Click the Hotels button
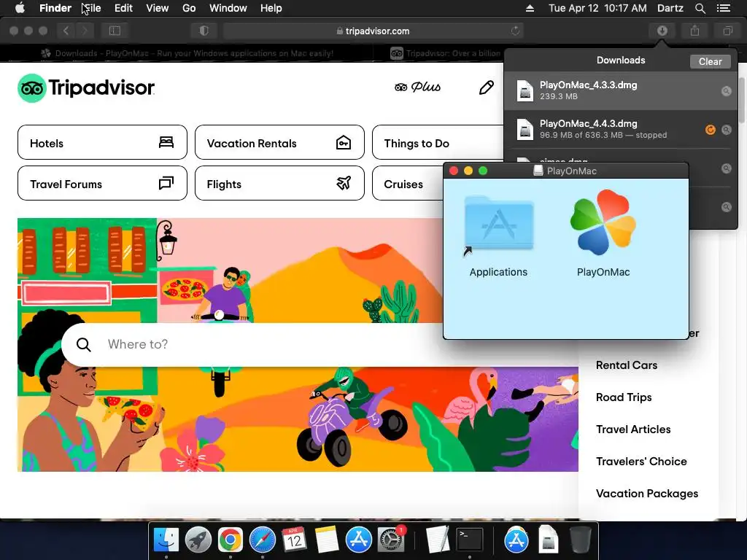The width and height of the screenshot is (747, 560). (x=102, y=142)
